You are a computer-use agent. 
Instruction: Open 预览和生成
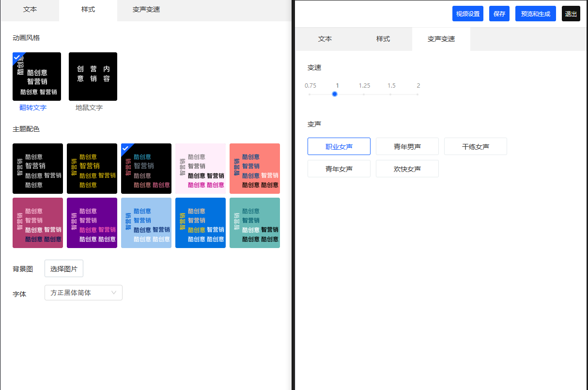[x=536, y=14]
